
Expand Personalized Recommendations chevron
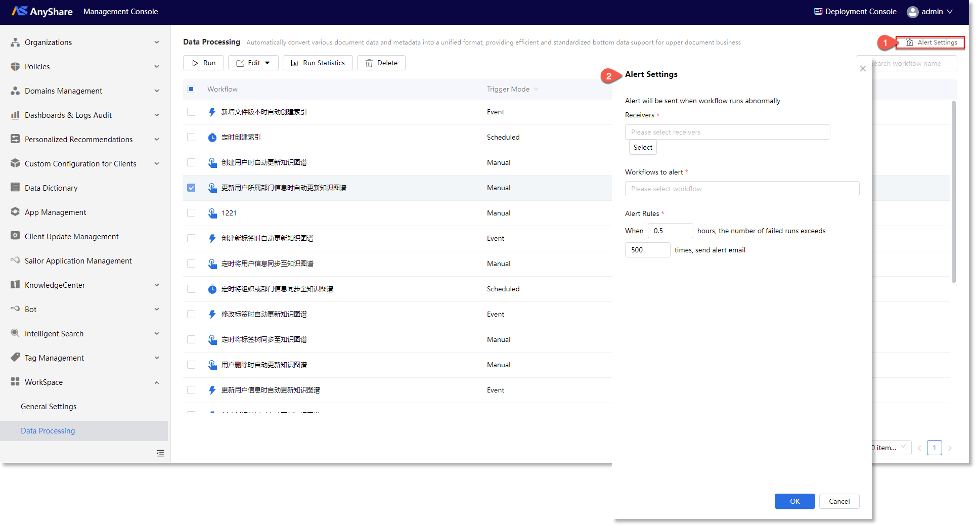(x=156, y=139)
